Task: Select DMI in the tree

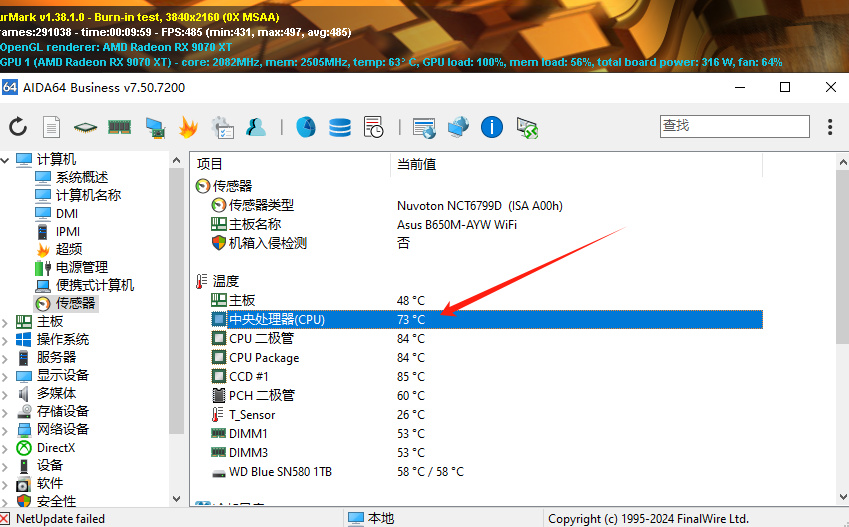Action: coord(67,213)
